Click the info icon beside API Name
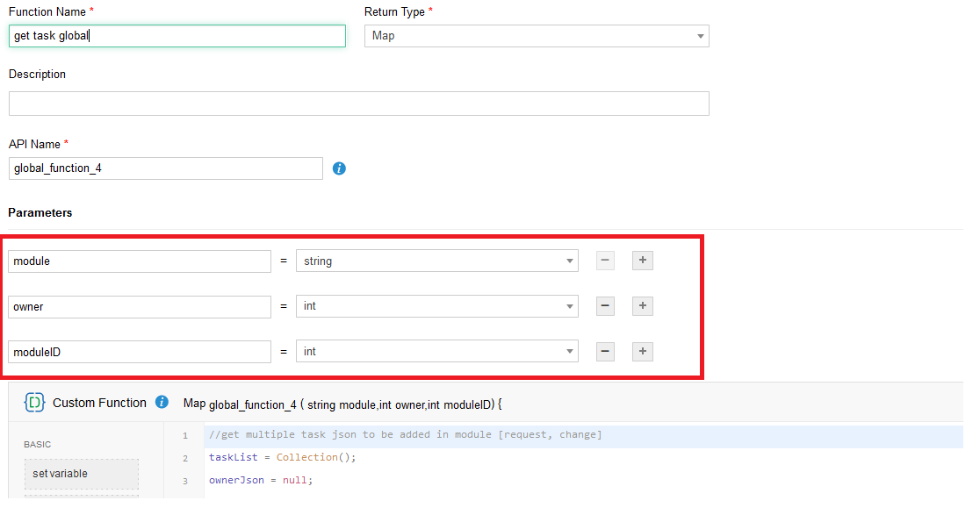The image size is (980, 515). (x=339, y=168)
